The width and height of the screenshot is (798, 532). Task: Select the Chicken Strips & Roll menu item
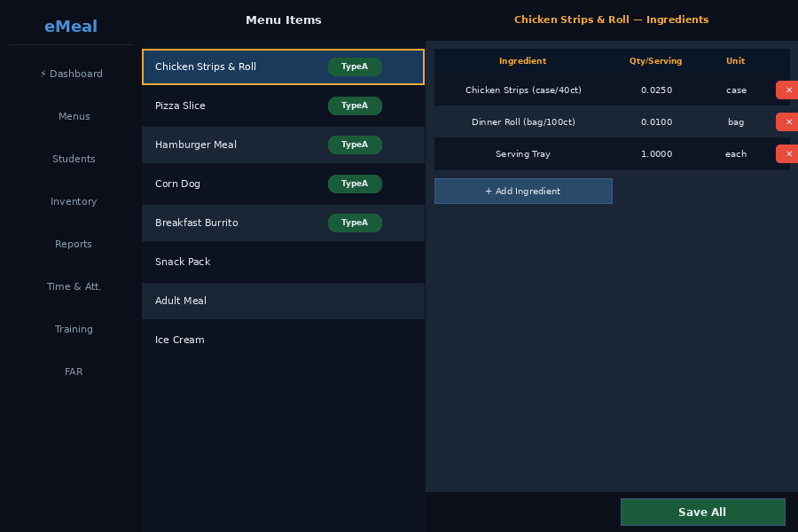click(x=283, y=66)
